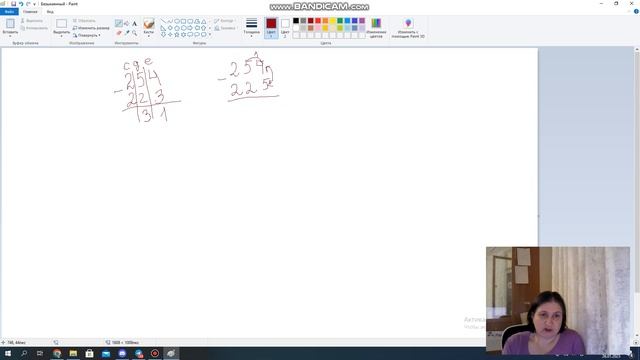Image resolution: width=640 pixels, height=360 pixels.
Task: Choose the Right arrow shape
Action: point(190,28)
